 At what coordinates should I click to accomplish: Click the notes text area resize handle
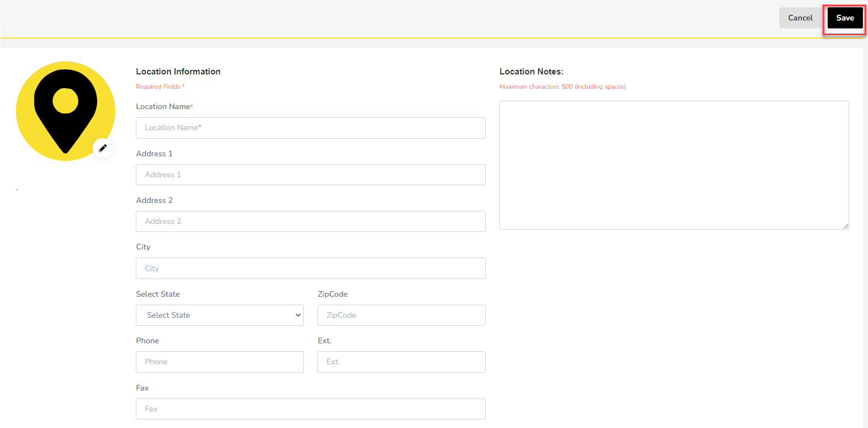[845, 226]
